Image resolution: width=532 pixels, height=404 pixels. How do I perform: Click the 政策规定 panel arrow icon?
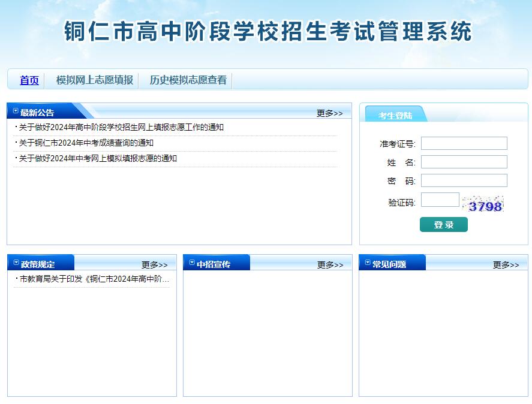(16, 263)
